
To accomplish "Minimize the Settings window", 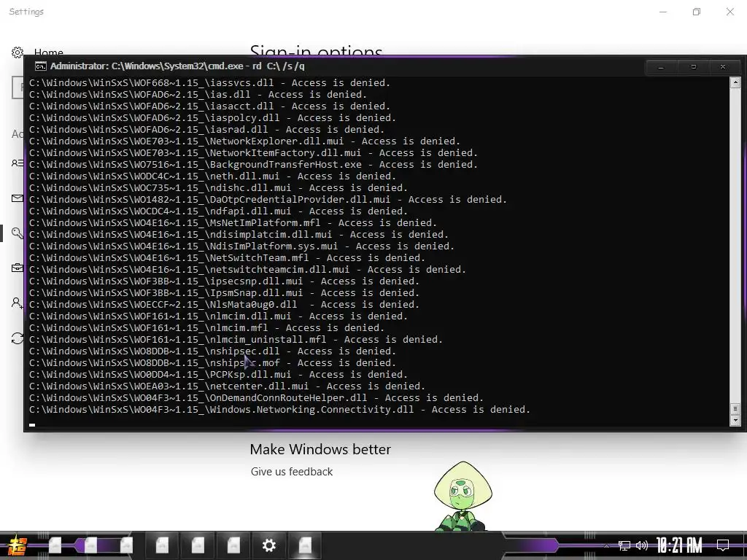I will (662, 12).
